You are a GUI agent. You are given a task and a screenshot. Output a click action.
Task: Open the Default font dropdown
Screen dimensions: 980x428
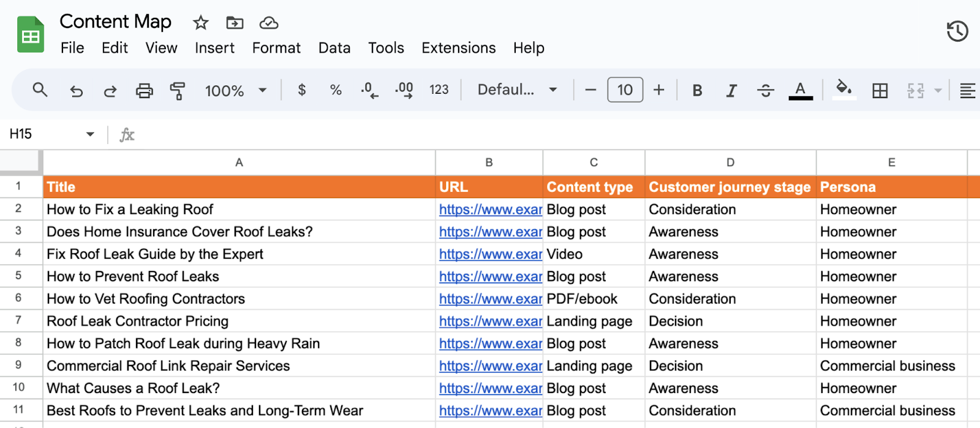click(517, 90)
